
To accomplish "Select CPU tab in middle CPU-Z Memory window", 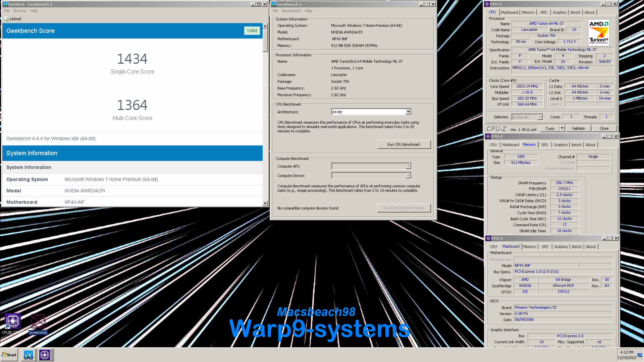I will 493,145.
